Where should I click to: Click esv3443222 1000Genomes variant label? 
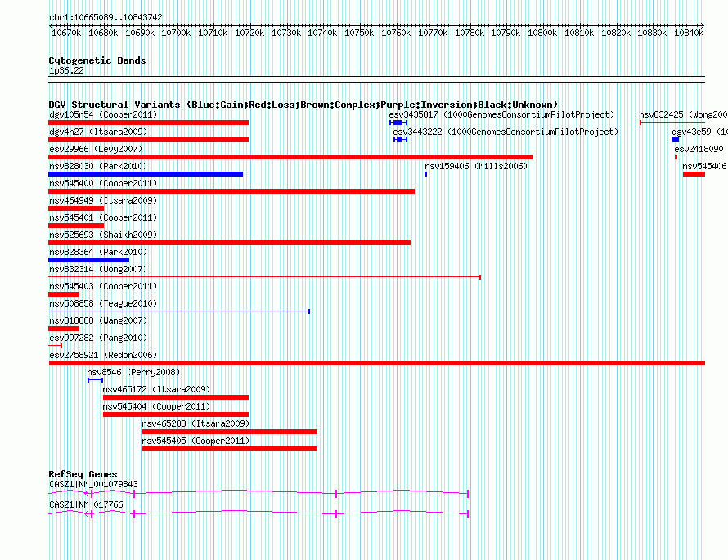coord(506,132)
